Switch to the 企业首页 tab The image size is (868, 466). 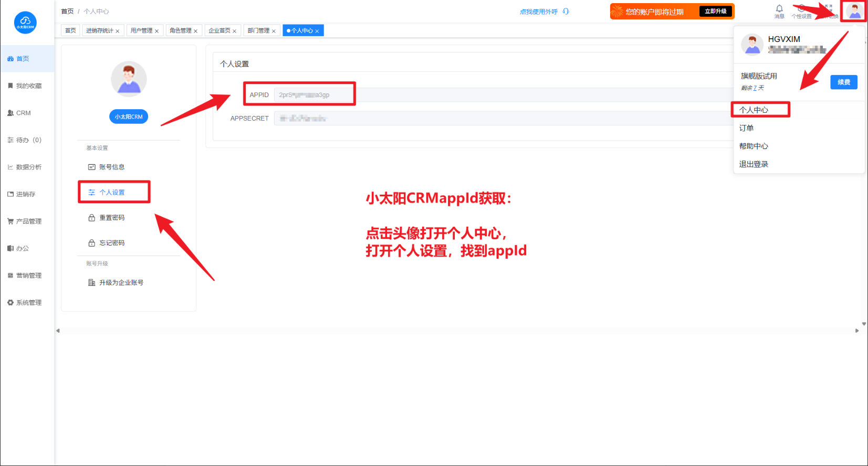(x=219, y=30)
